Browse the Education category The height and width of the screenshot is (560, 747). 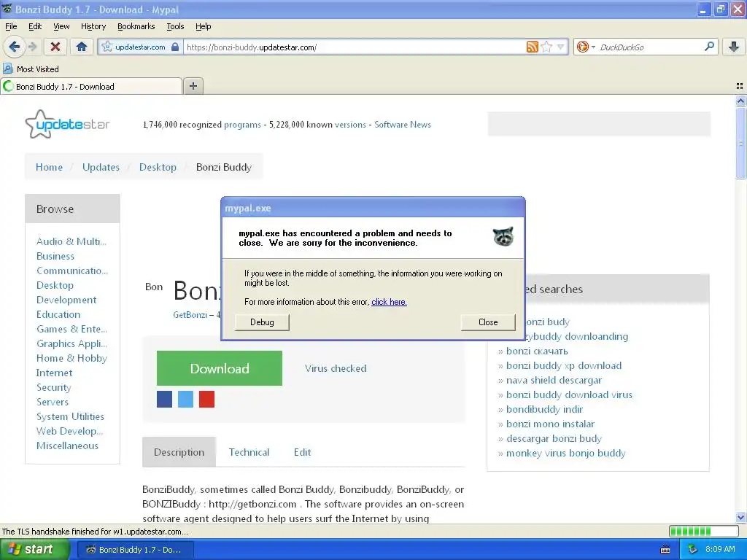58,314
